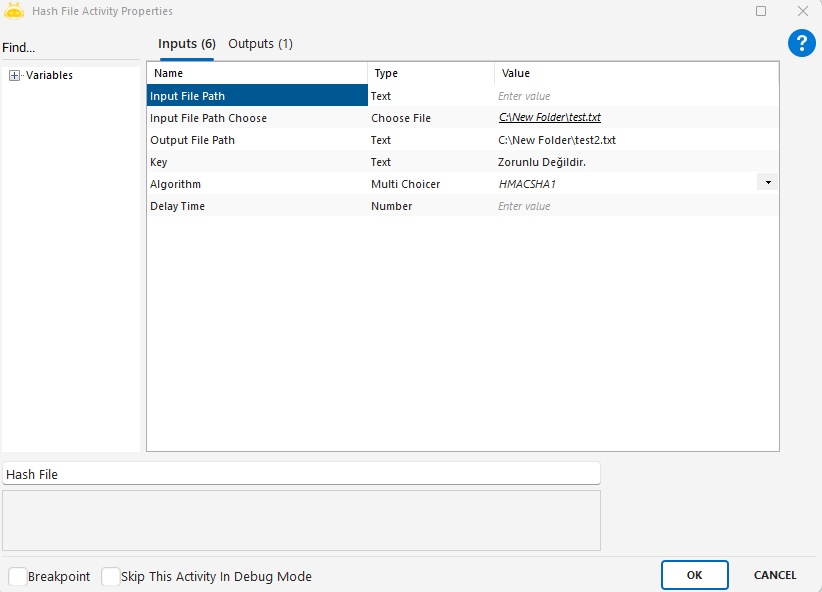Image resolution: width=822 pixels, height=592 pixels.
Task: Click the Input File Path value field
Action: [635, 96]
